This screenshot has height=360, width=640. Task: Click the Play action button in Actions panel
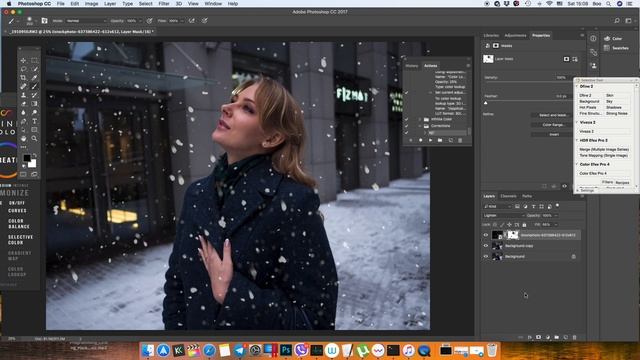click(430, 140)
